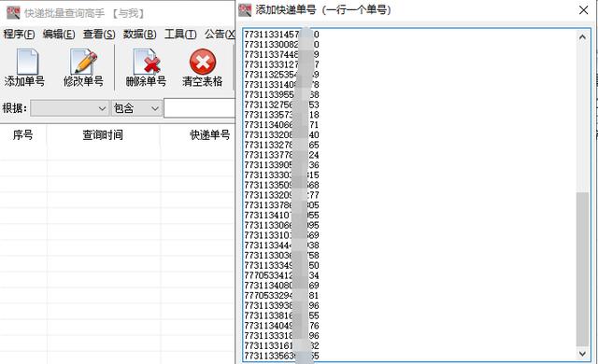Open the 程序(F) menu

(x=19, y=35)
